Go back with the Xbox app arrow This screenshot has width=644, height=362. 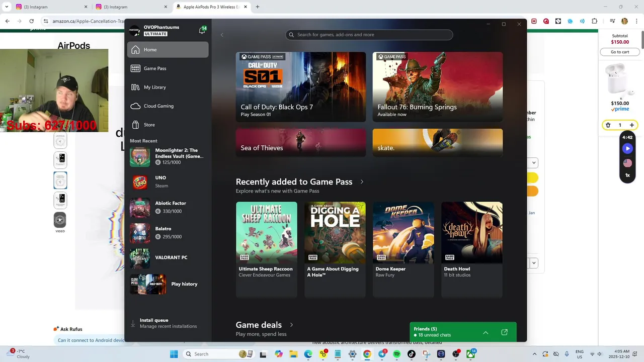tap(222, 35)
